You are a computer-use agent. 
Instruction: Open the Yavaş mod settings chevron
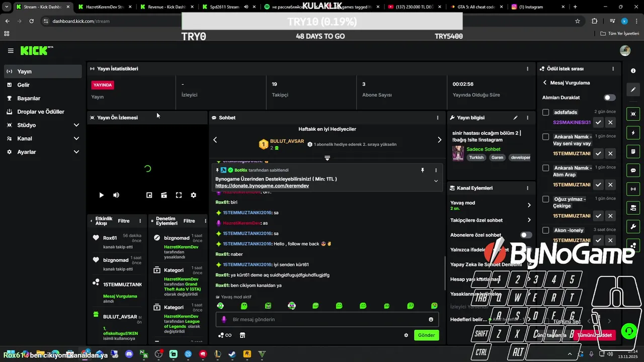529,205
